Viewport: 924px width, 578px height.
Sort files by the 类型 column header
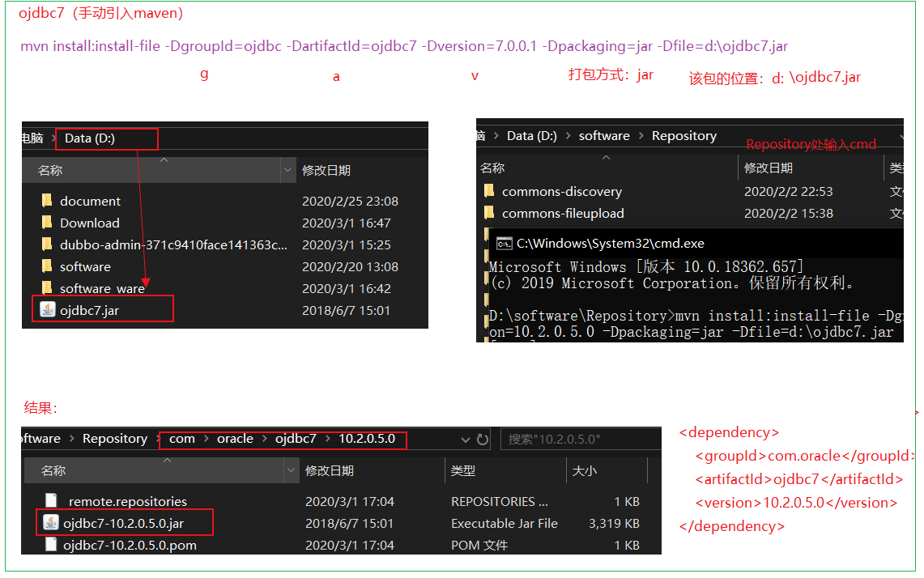coord(462,470)
